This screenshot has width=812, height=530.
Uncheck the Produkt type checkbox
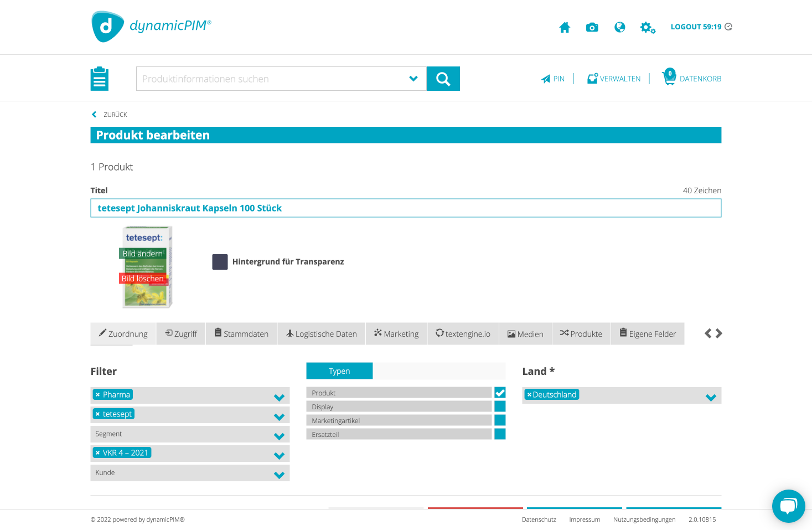pyautogui.click(x=500, y=393)
